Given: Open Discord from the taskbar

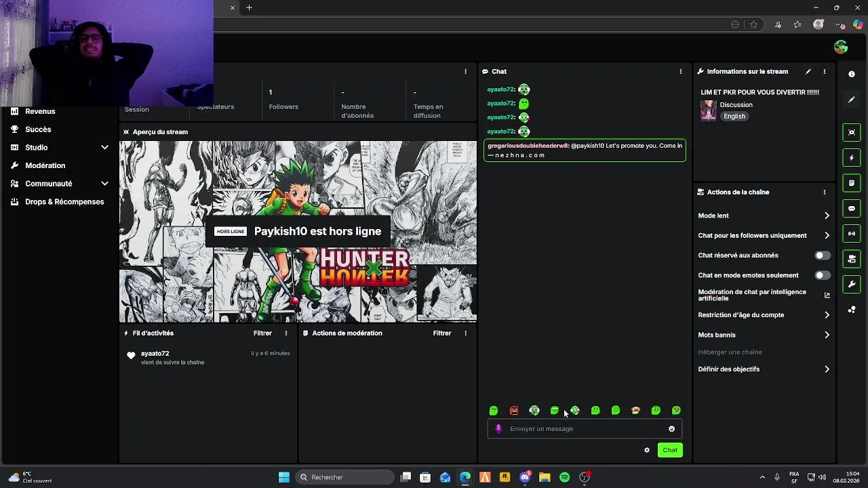Looking at the screenshot, I should 525,477.
